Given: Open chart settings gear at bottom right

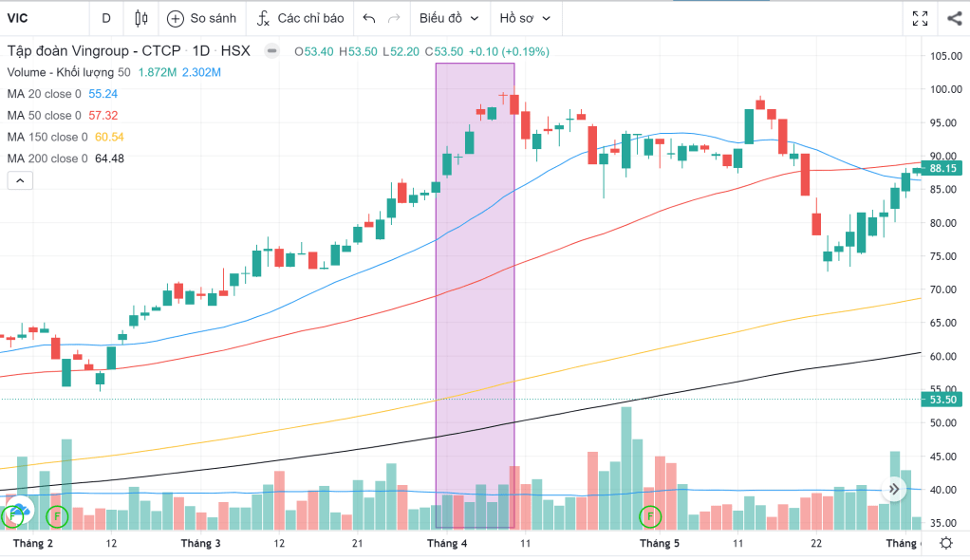Looking at the screenshot, I should 945,543.
